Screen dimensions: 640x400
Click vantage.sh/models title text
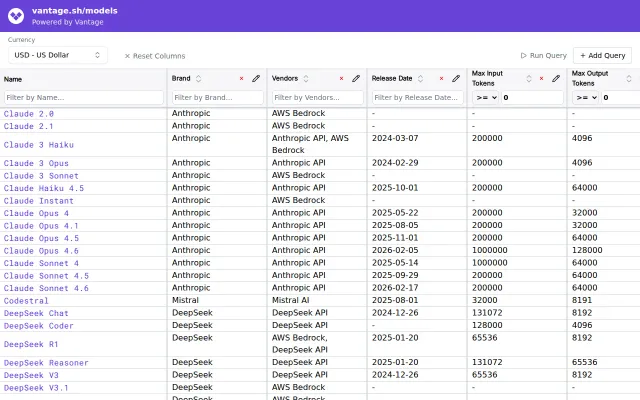tap(75, 11)
